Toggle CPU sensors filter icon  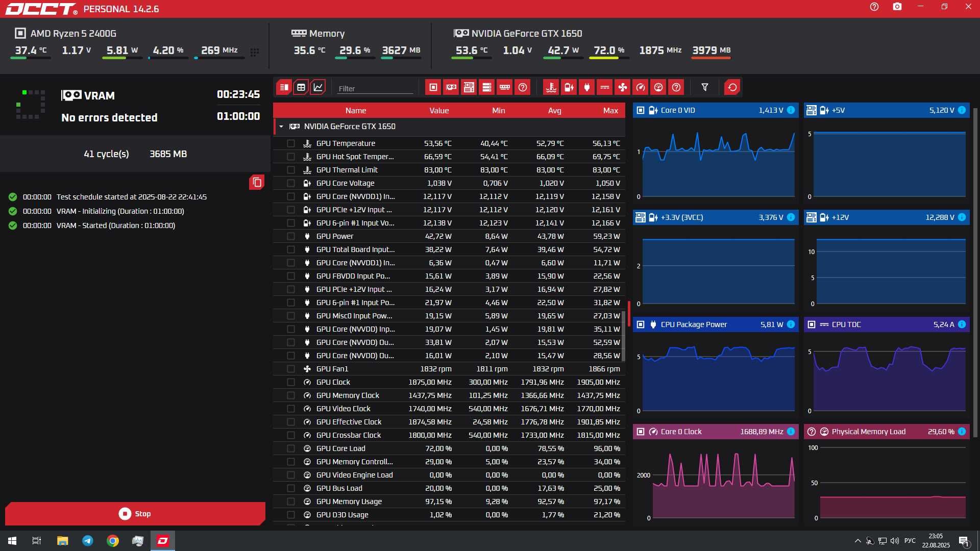click(433, 87)
